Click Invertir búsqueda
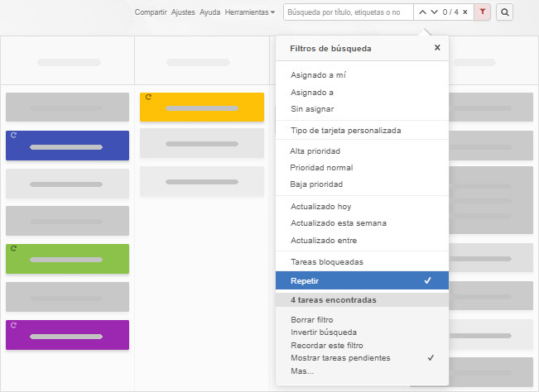Screen dimensions: 539x392 [x=324, y=332]
